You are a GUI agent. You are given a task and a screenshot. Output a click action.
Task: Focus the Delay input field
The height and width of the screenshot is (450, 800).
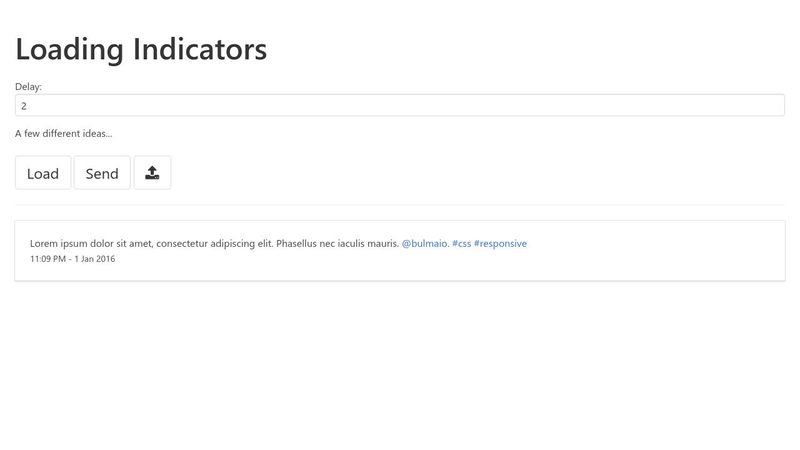tap(399, 106)
